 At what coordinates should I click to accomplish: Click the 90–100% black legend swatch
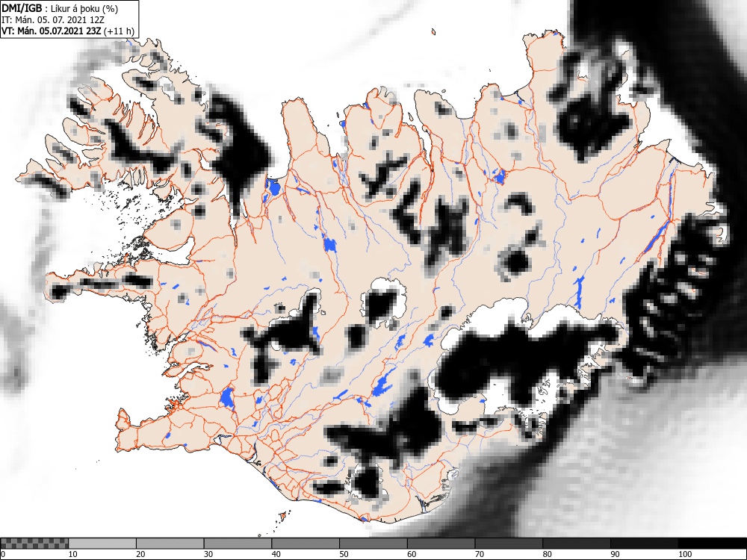pyautogui.click(x=644, y=544)
